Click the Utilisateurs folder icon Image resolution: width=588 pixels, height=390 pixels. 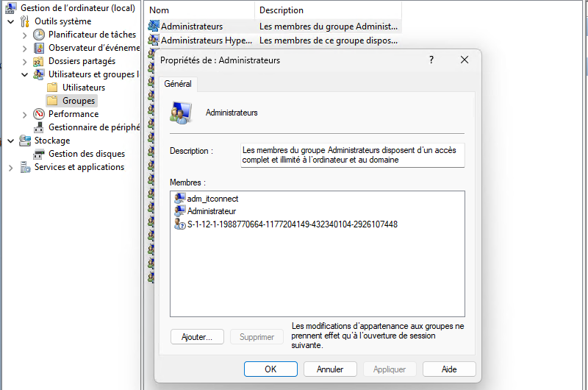(52, 88)
